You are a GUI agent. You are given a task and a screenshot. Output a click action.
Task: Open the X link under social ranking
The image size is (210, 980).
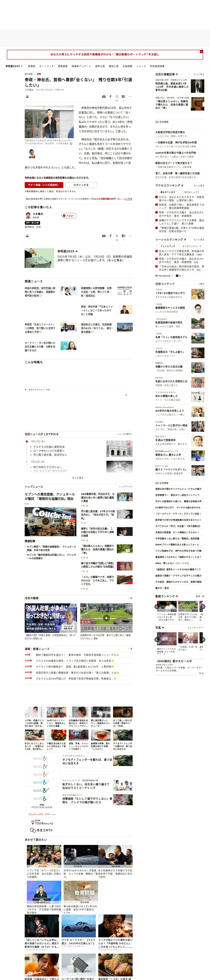(180, 276)
